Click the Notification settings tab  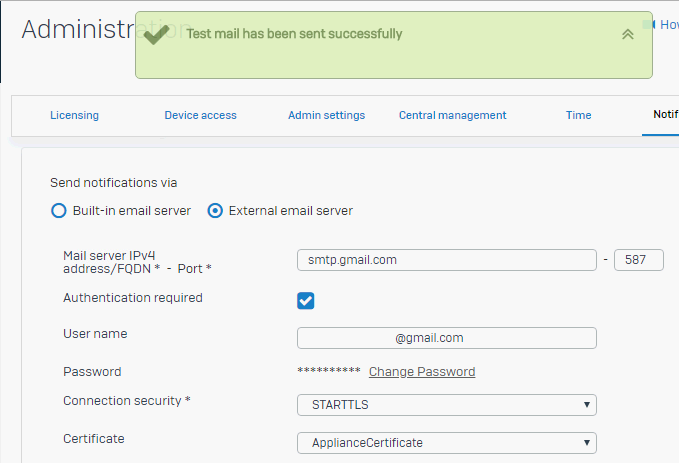(665, 115)
